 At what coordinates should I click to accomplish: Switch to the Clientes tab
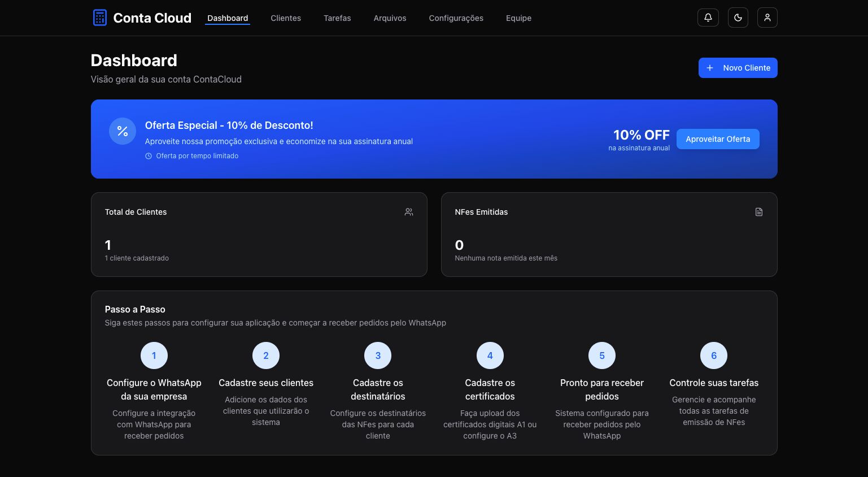tap(286, 18)
